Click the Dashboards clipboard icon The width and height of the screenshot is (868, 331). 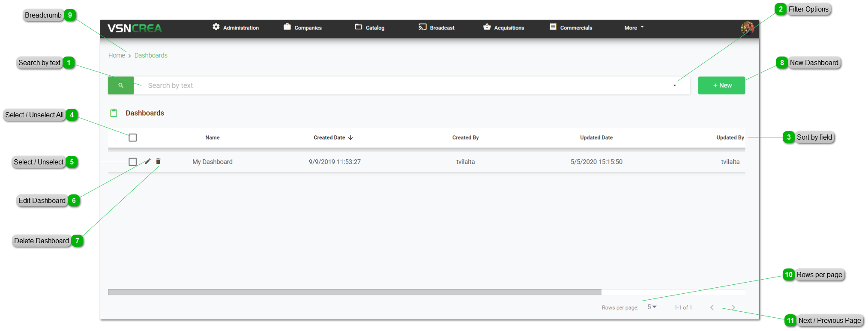pos(114,113)
